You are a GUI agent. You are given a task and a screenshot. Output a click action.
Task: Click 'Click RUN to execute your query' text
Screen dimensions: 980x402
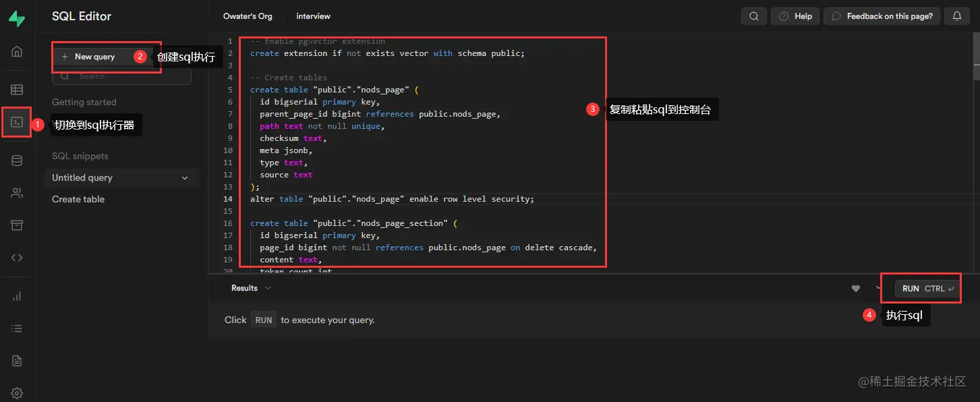click(x=299, y=320)
